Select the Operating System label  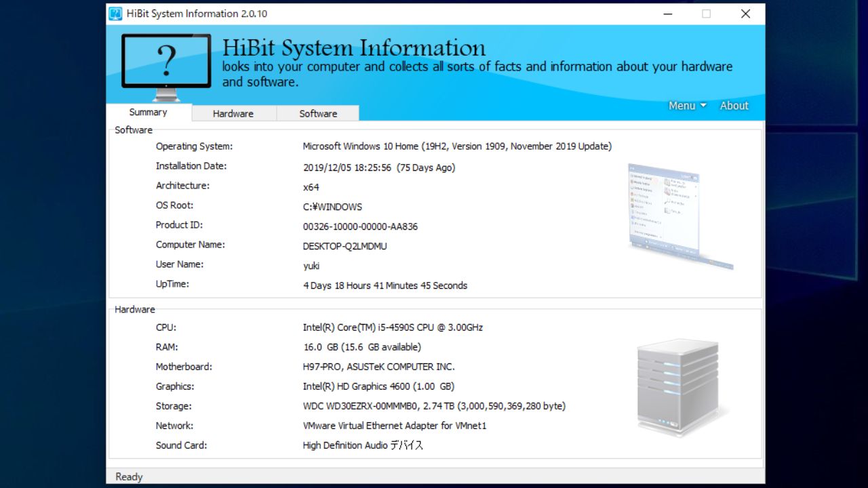click(x=194, y=146)
